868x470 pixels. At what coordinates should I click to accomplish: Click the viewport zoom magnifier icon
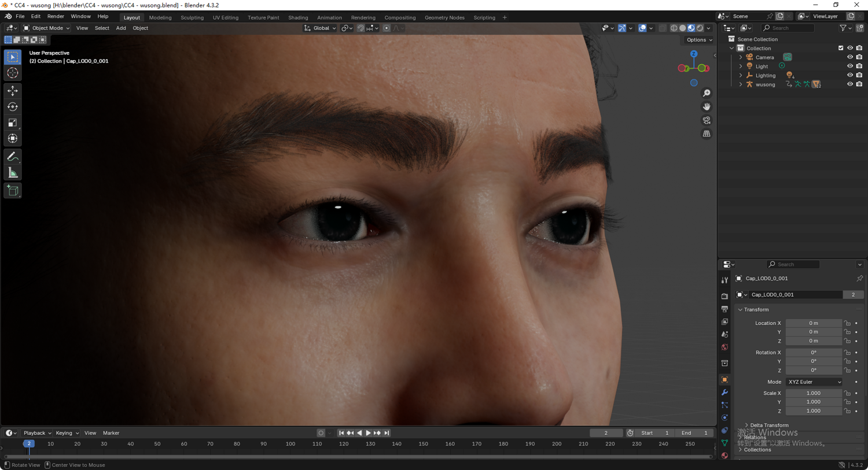(x=707, y=93)
